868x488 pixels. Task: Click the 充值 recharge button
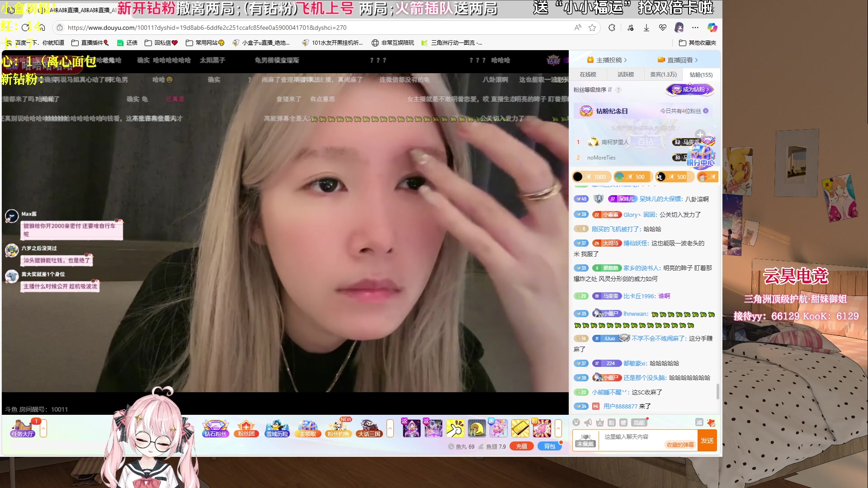pyautogui.click(x=522, y=446)
